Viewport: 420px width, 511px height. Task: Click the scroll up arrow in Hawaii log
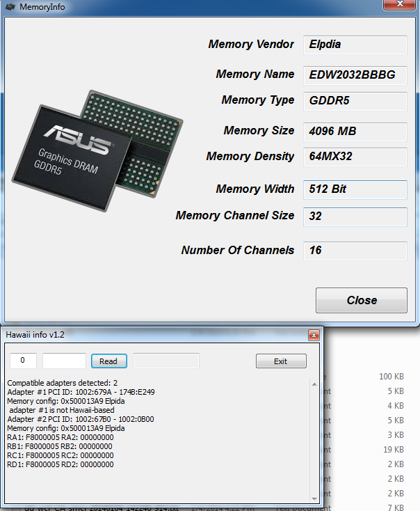[314, 384]
